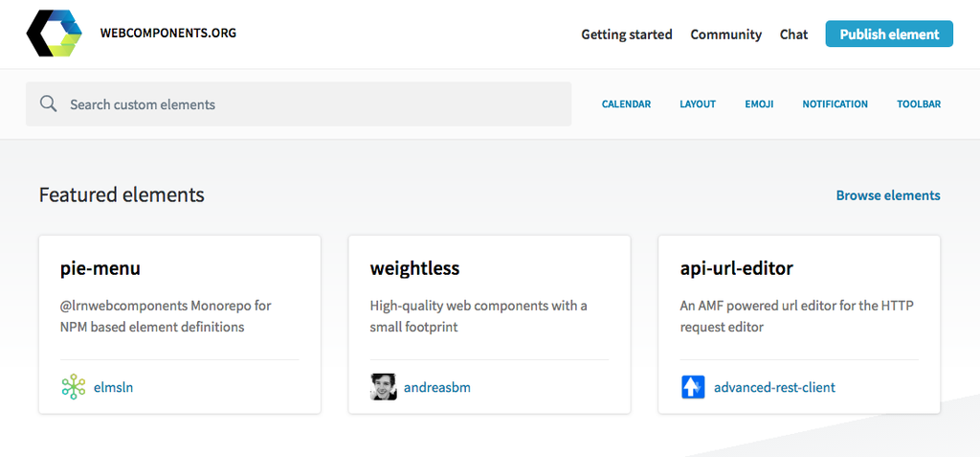Image resolution: width=980 pixels, height=457 pixels.
Task: Open the Chat link
Action: pos(793,34)
